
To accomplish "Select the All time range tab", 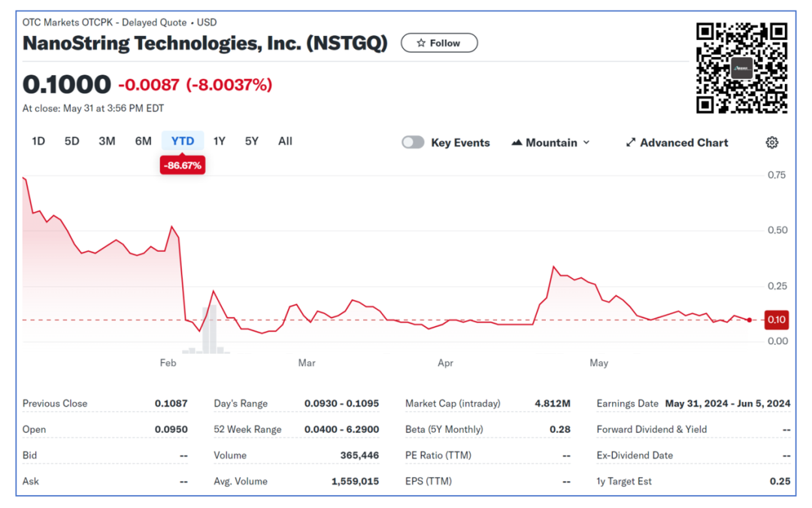I will coord(286,141).
